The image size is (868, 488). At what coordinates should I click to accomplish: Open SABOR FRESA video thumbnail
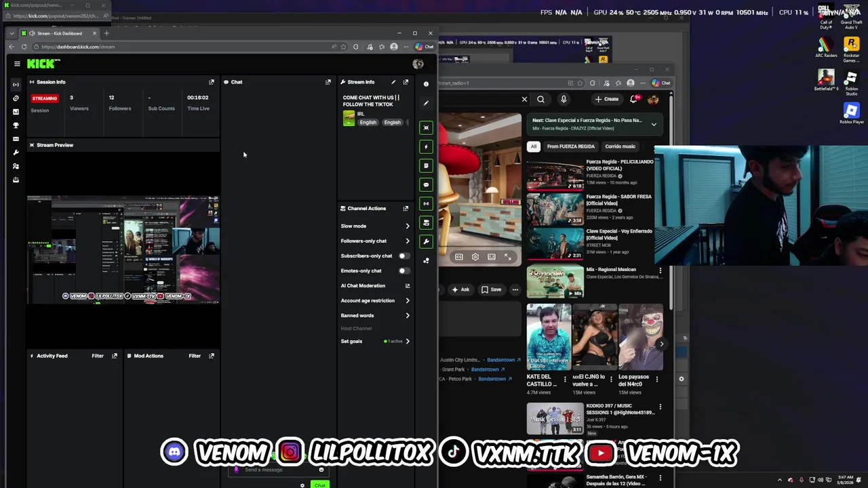pos(555,209)
